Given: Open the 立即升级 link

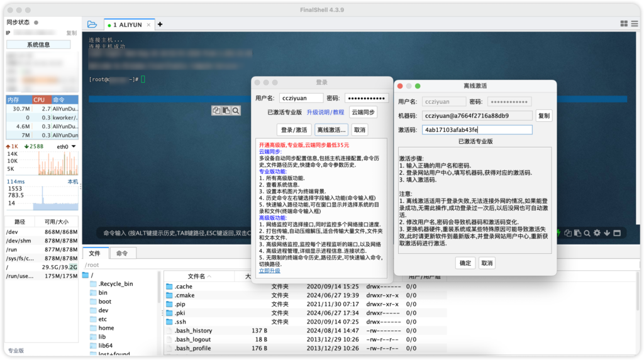Looking at the screenshot, I should point(269,271).
